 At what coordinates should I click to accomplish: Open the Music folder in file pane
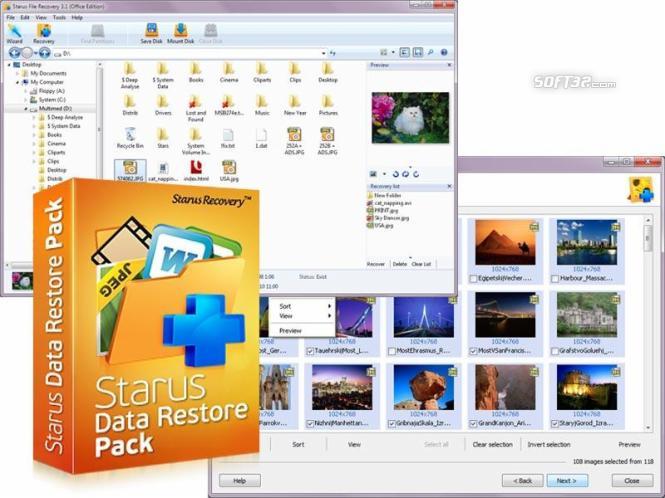coord(262,106)
